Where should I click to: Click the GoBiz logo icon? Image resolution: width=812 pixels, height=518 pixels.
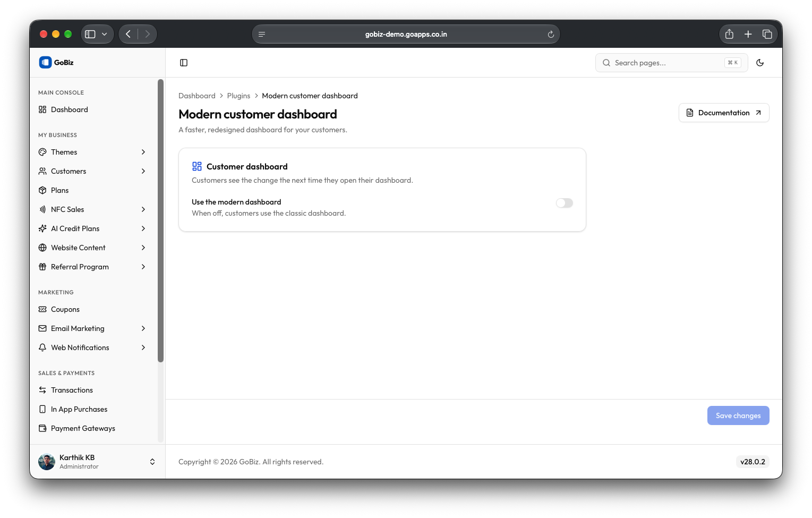click(45, 62)
